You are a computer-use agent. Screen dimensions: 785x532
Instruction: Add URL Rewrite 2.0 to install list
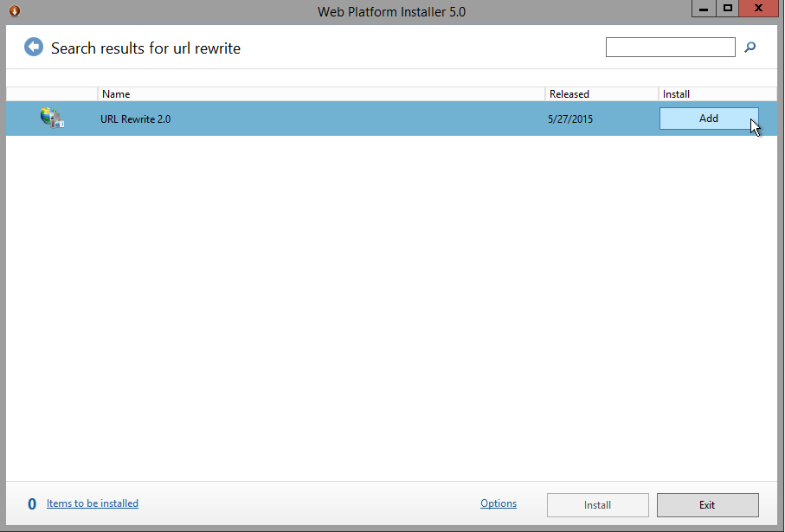(x=708, y=119)
